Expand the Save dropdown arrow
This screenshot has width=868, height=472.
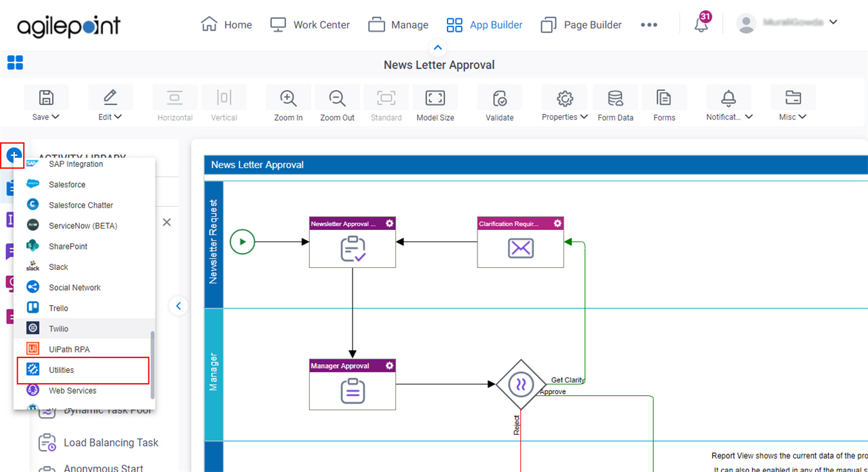[56, 117]
